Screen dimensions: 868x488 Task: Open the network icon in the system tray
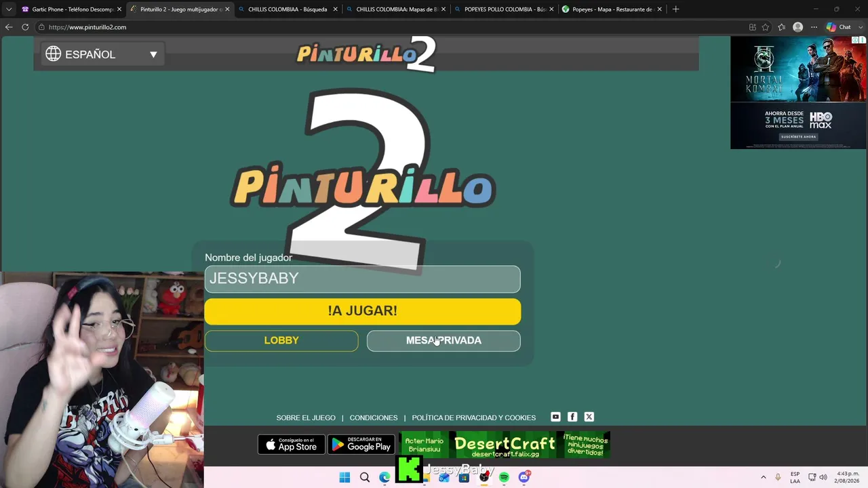(812, 477)
